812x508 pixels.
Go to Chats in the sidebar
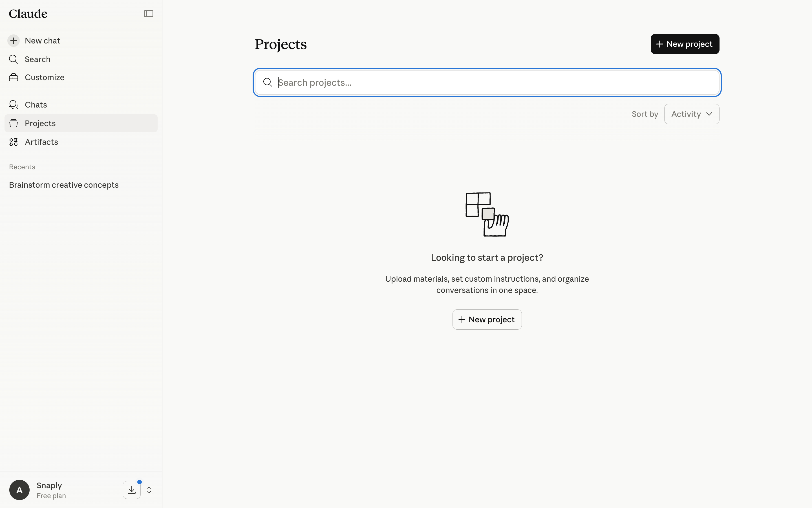click(81, 105)
